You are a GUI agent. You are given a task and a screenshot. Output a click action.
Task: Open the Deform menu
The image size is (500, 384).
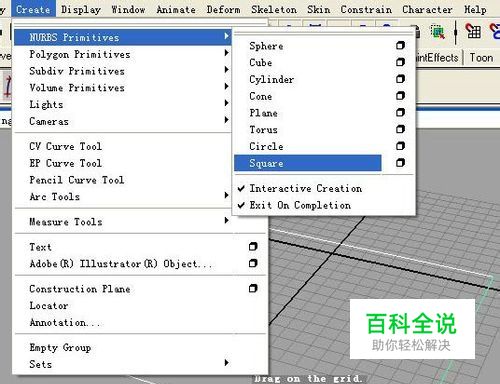click(x=223, y=9)
